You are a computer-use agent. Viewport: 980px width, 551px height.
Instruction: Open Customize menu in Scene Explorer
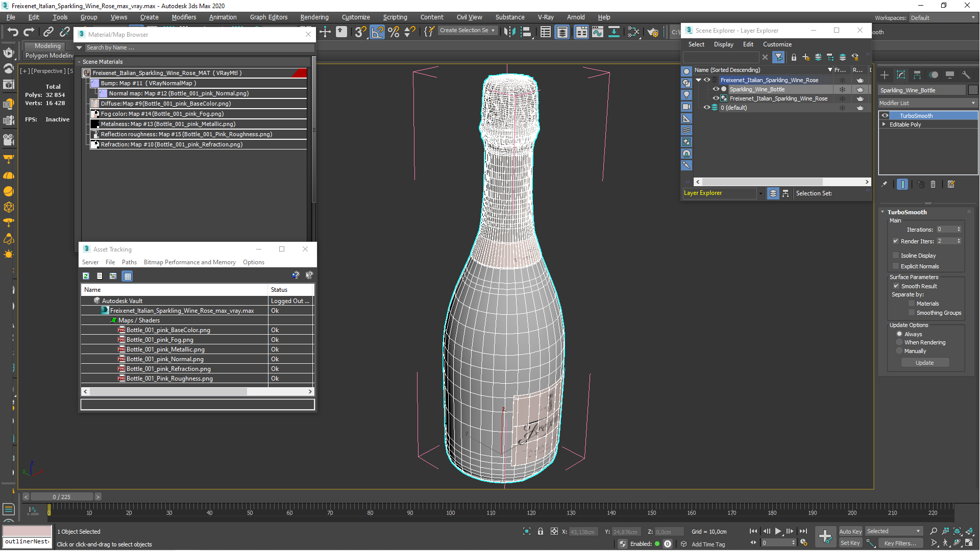click(x=777, y=44)
